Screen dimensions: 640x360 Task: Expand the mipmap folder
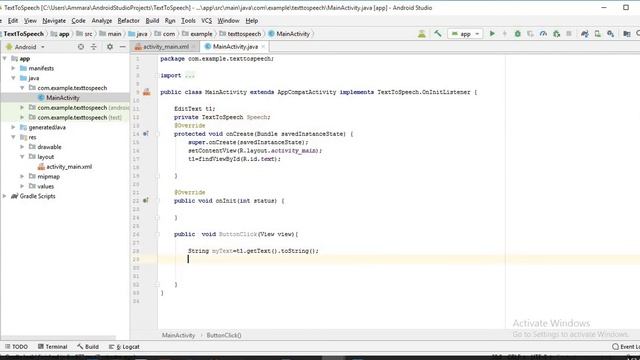click(22, 176)
